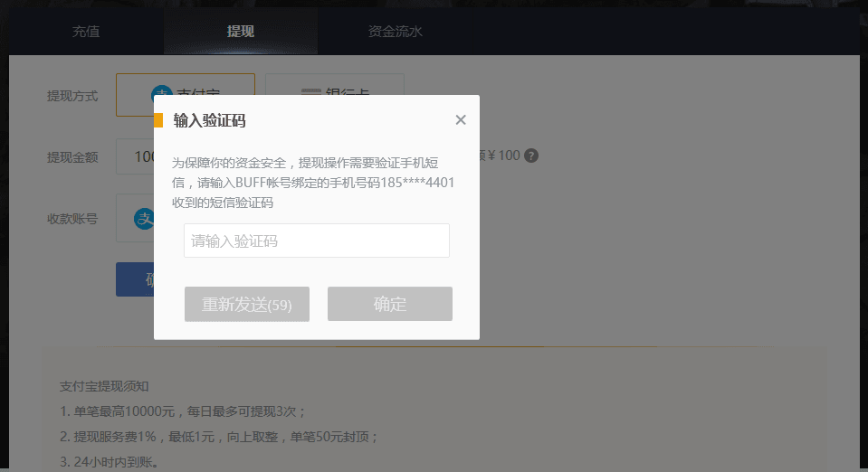The image size is (868, 472).
Task: Select the 提现 tab
Action: pos(240,32)
